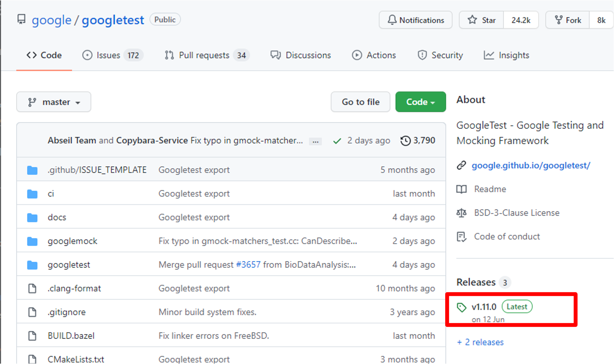
Task: Open the .gitignore file
Action: pyautogui.click(x=67, y=312)
